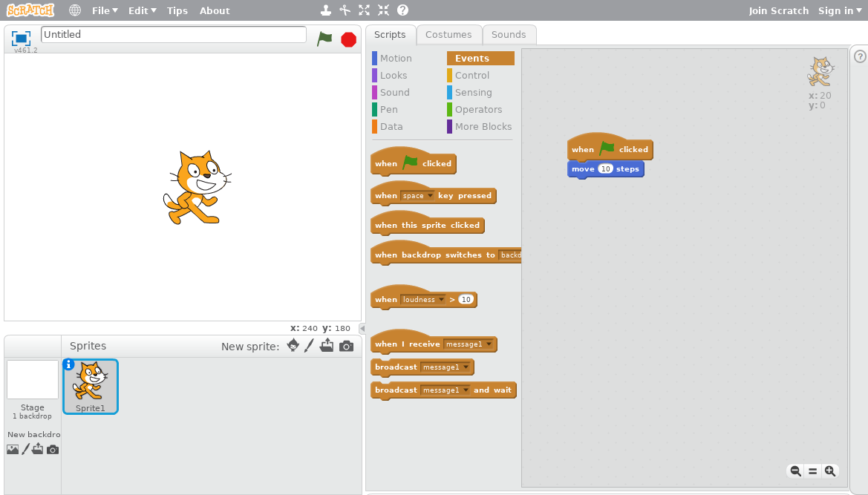Open the Sign in dropdown
868x495 pixels.
point(839,10)
